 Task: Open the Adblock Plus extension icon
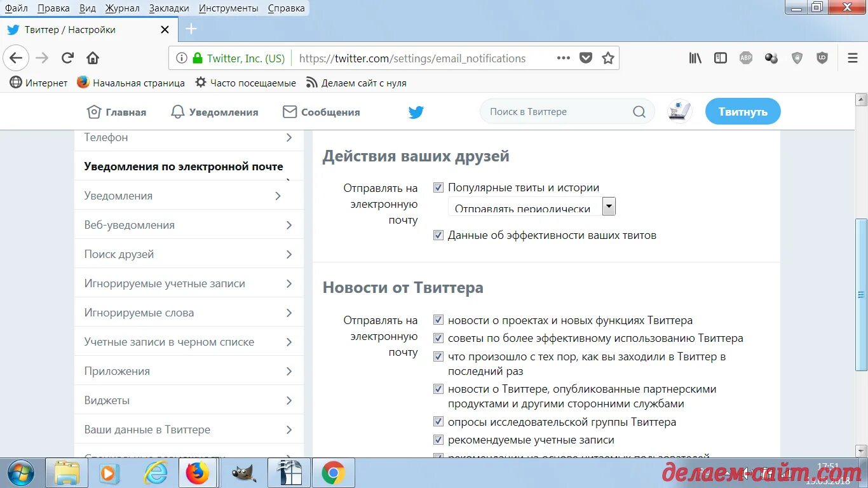coord(746,58)
